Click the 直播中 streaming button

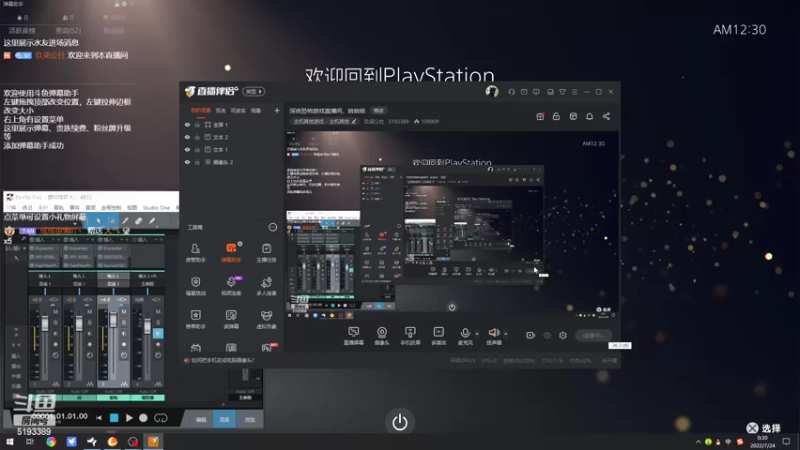pos(593,335)
